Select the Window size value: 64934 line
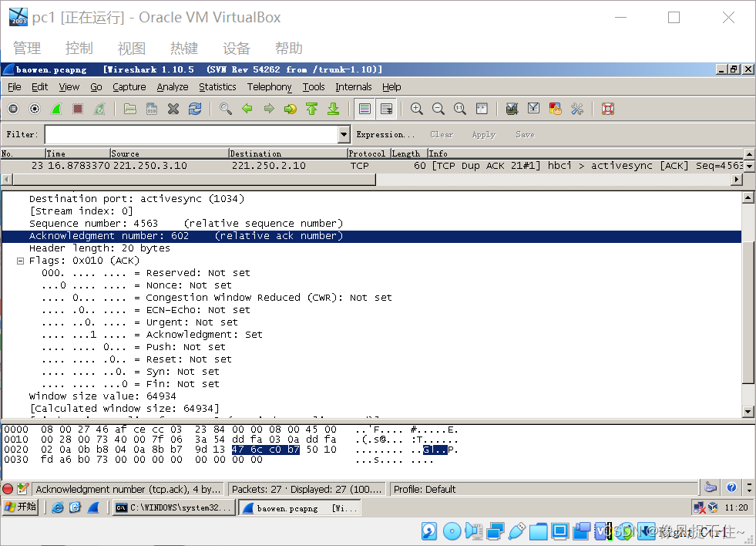The height and width of the screenshot is (546, 756). coord(102,396)
